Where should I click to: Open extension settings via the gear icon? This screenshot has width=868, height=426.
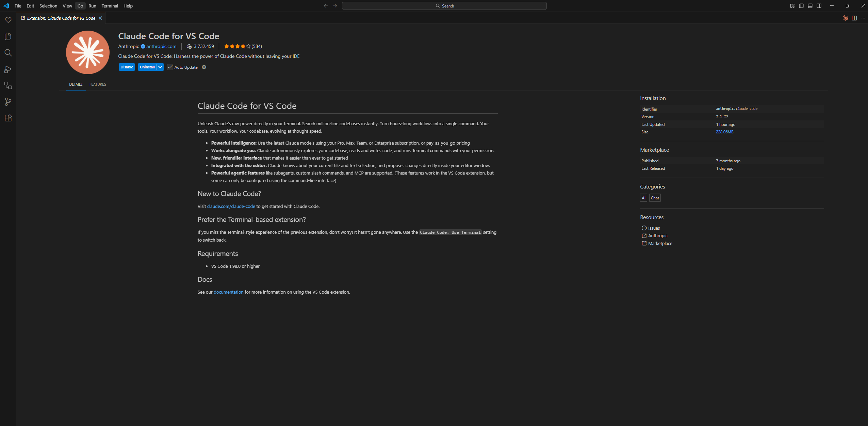[x=203, y=67]
